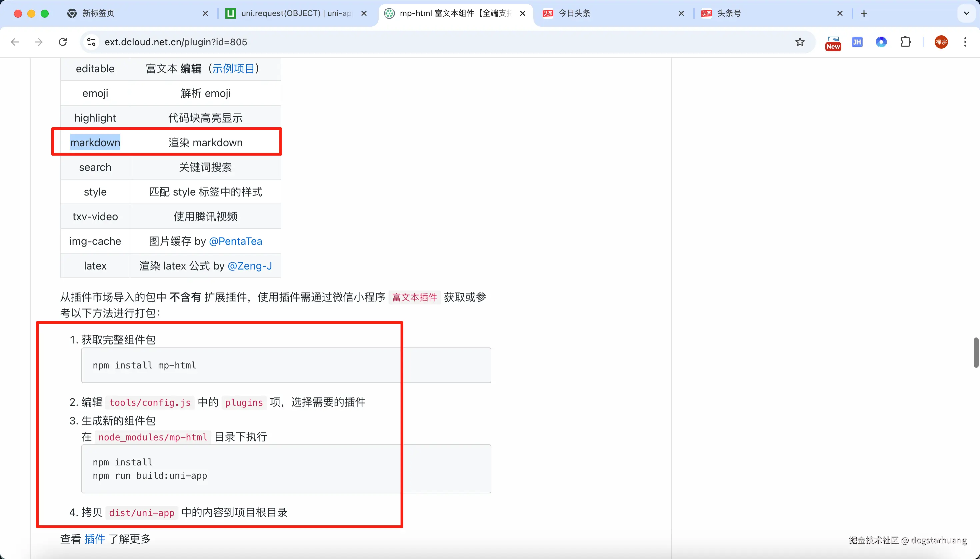The image size is (980, 559).
Task: Click the @PentaTea author link
Action: click(x=235, y=241)
